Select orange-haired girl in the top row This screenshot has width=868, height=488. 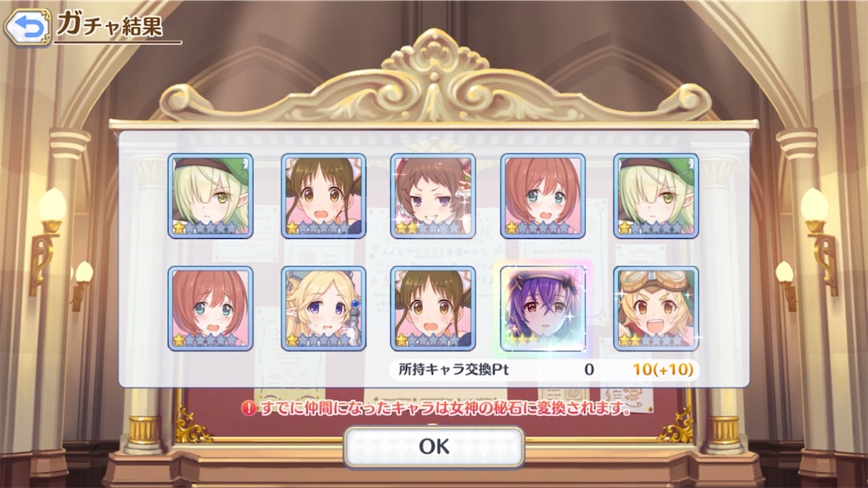click(543, 197)
